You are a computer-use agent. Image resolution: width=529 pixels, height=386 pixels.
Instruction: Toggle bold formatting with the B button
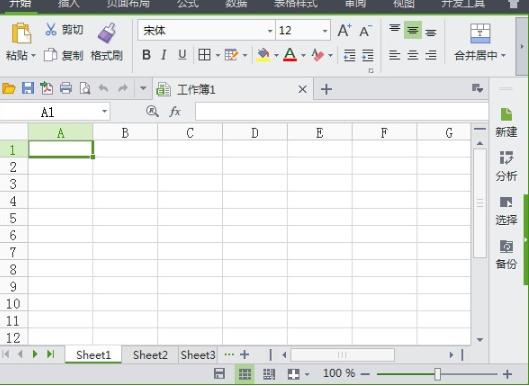coord(146,55)
